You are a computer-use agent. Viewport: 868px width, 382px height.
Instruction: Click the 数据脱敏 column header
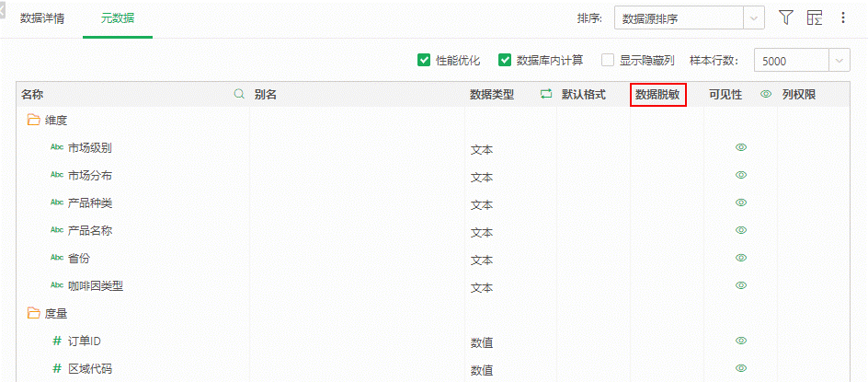pos(658,95)
